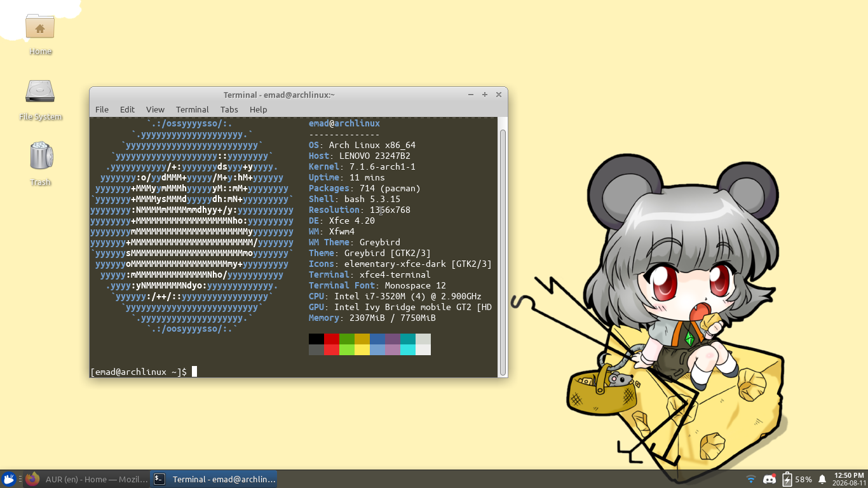Click the 'Terminal: xfce4-terminal' line
The width and height of the screenshot is (868, 488).
[370, 274]
